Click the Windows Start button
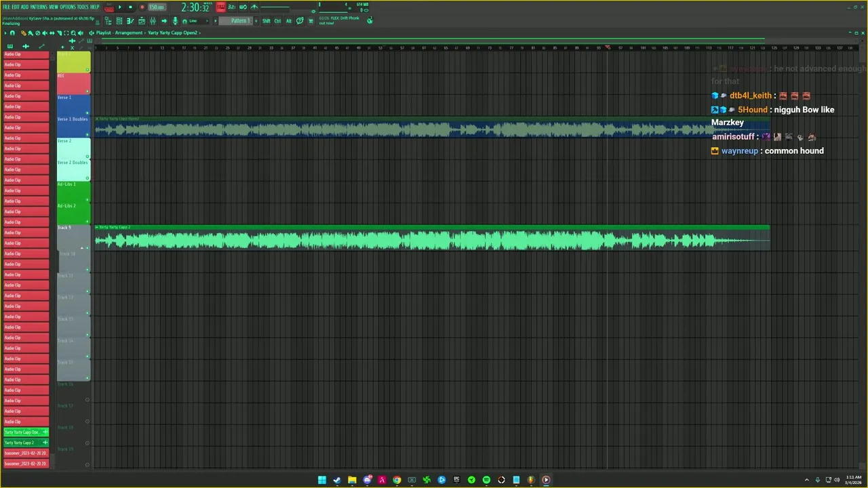This screenshot has height=488, width=868. pos(322,480)
